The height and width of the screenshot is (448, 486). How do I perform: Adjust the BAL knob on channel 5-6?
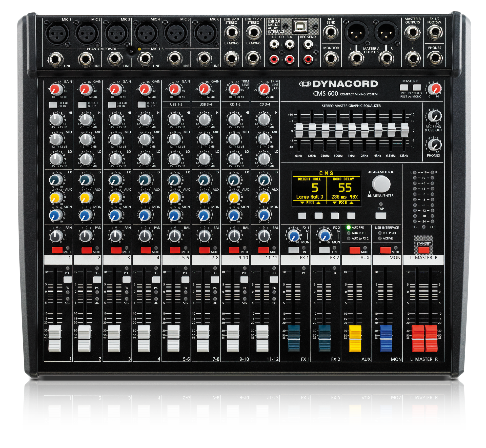tap(175, 236)
